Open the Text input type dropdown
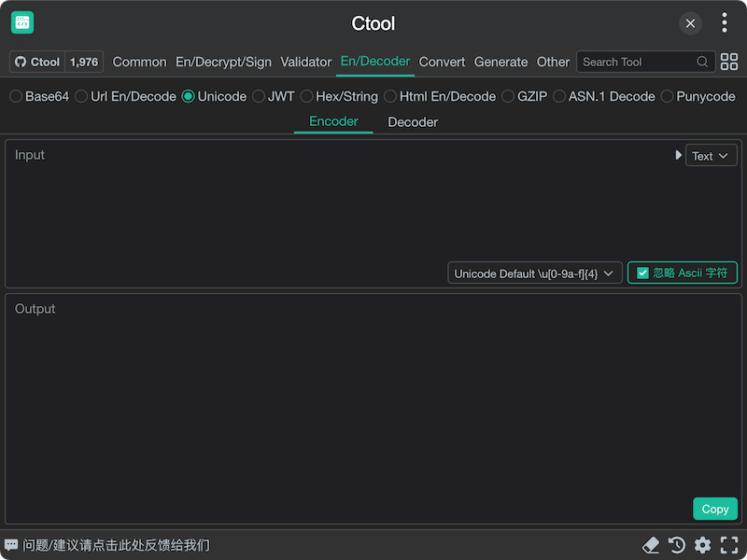Screen dimensions: 747x560 (711, 156)
